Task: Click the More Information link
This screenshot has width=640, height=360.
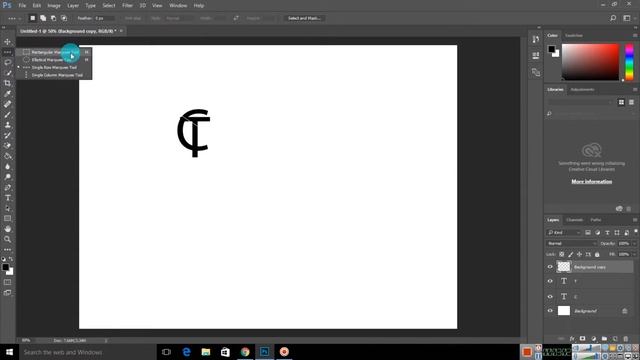Action: click(x=591, y=182)
